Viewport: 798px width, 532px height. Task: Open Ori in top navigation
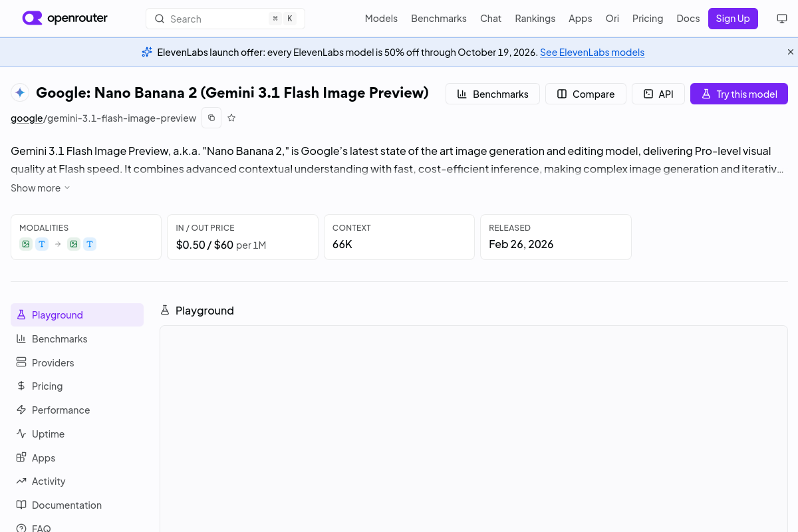click(x=612, y=19)
